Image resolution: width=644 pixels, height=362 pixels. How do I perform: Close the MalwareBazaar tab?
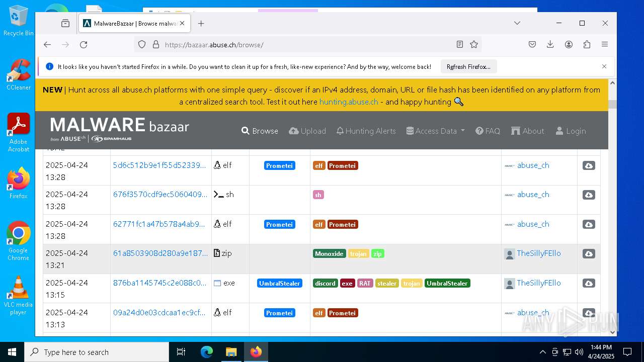(x=182, y=23)
